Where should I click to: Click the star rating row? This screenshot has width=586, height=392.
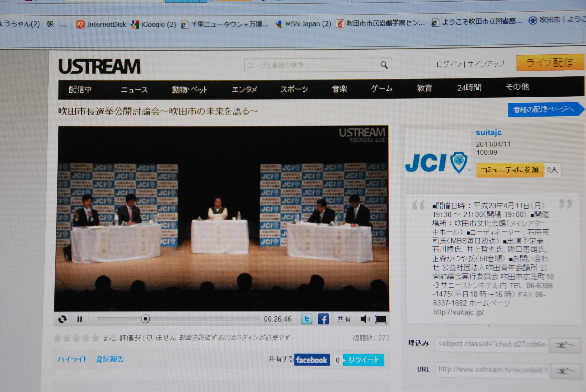point(76,338)
